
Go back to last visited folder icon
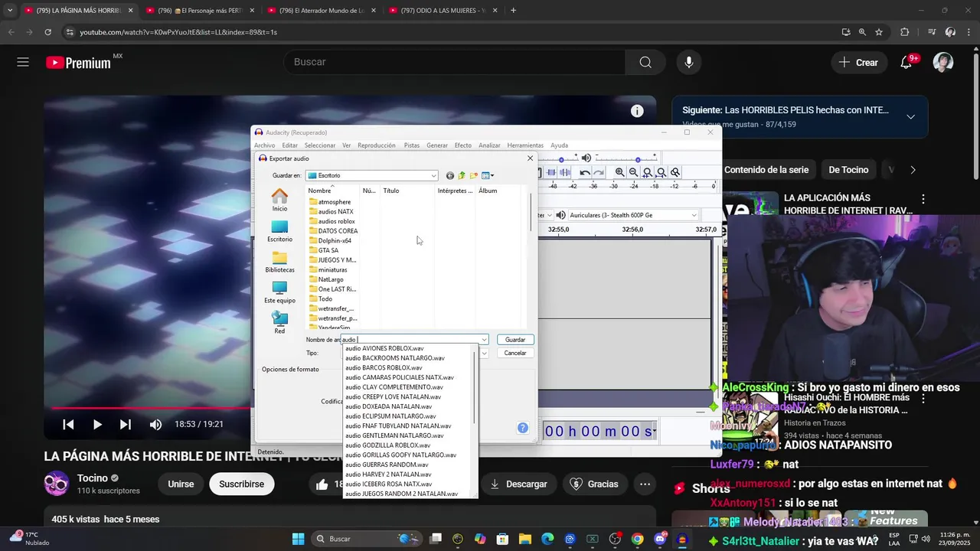click(x=450, y=175)
